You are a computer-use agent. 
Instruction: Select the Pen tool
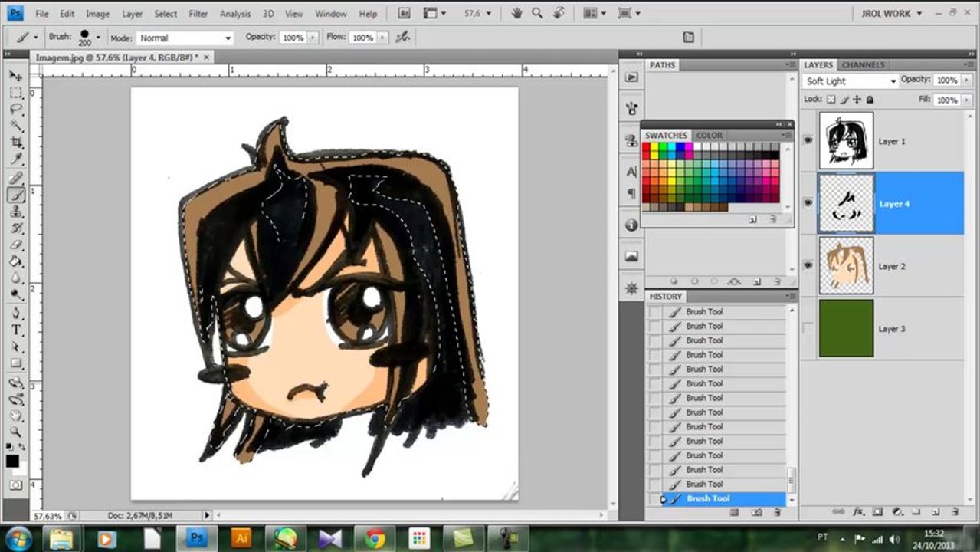click(15, 314)
